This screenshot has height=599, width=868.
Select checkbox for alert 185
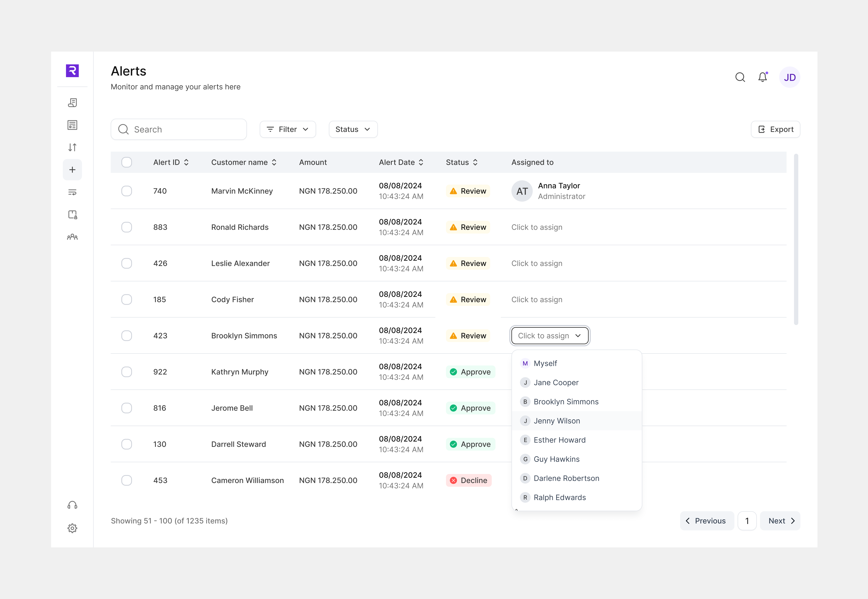(x=126, y=299)
